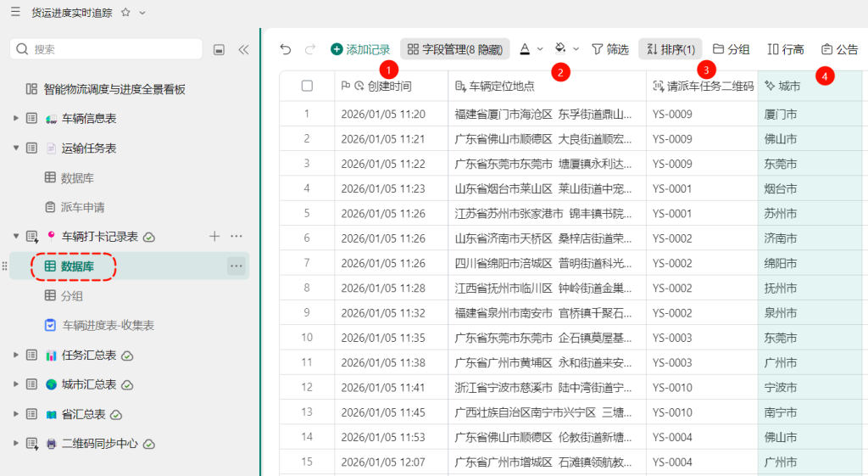Open 数据库 view under 运输任务表

pos(77,178)
